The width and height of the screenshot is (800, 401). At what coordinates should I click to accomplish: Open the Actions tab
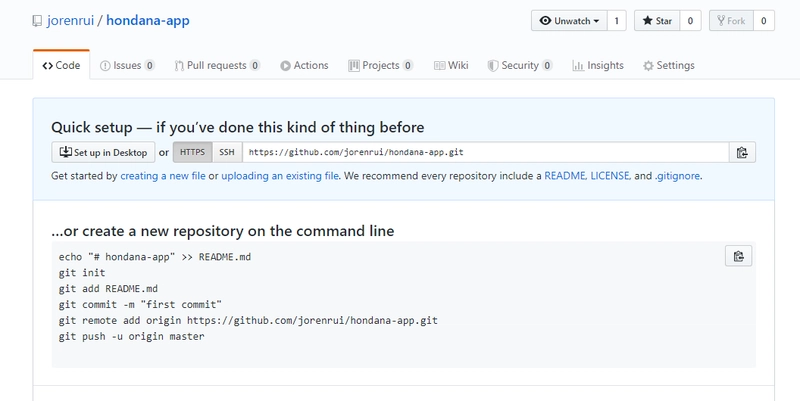(x=304, y=65)
